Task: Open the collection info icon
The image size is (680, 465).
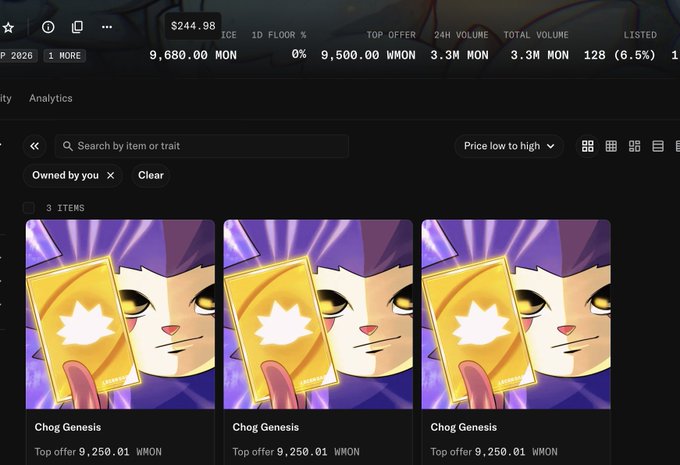Action: 48,27
